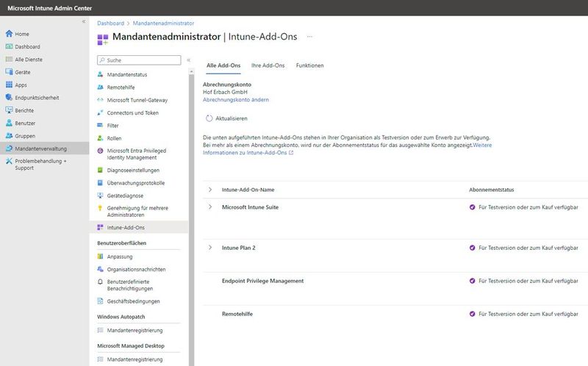Collapse the submenu panel next to search

click(189, 60)
